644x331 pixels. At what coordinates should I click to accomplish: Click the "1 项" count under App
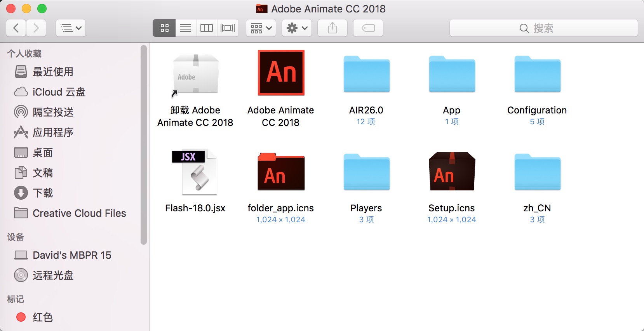tap(452, 122)
